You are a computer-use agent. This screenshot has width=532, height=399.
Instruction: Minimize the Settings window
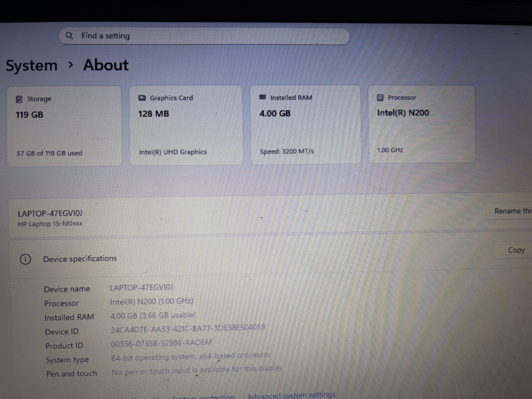516,34
